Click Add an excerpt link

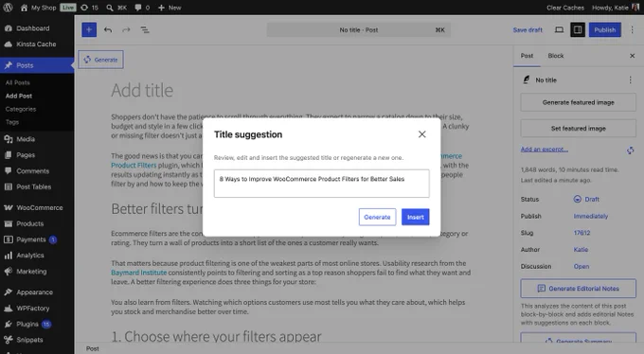point(545,149)
